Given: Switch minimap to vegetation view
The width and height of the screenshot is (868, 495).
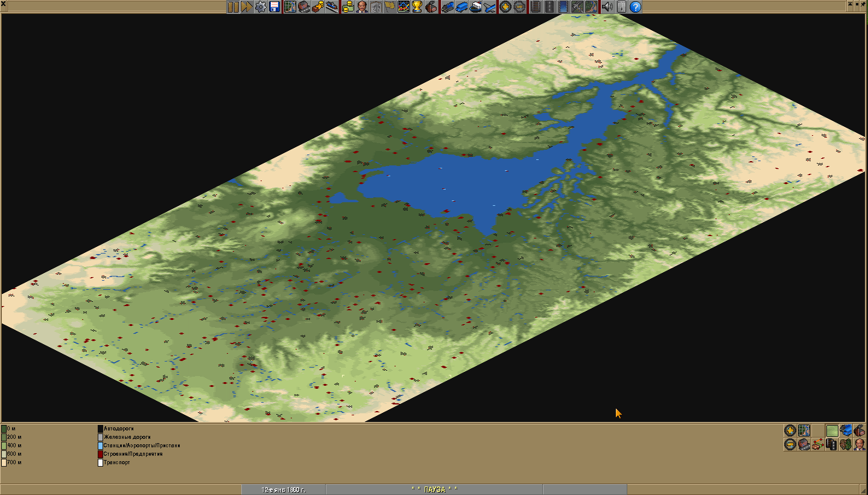Looking at the screenshot, I should (x=846, y=445).
